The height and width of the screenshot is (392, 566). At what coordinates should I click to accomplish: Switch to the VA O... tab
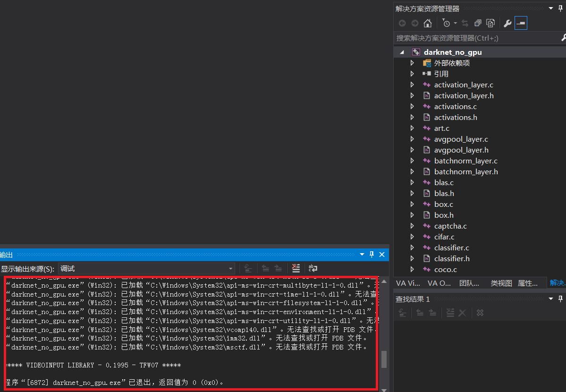tap(439, 283)
